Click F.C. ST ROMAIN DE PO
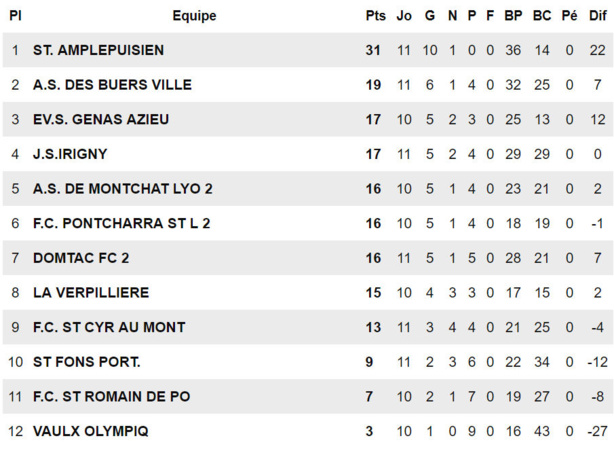The height and width of the screenshot is (449, 614). tap(111, 397)
